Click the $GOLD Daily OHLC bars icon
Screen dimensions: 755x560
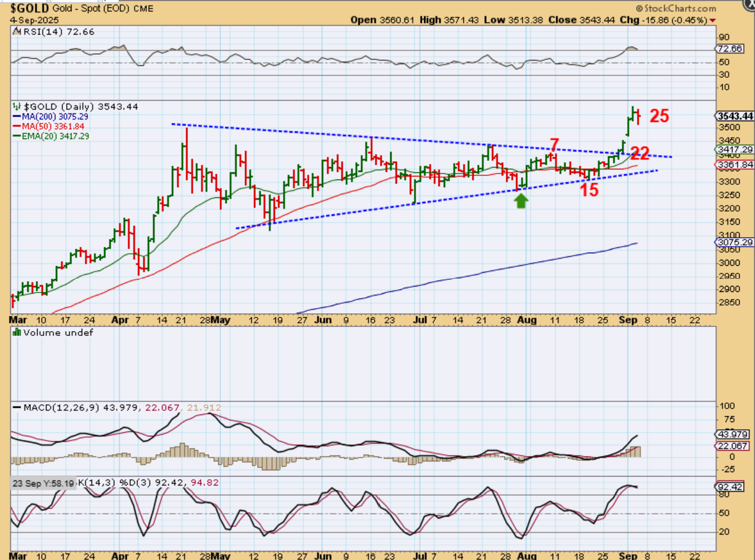point(17,106)
